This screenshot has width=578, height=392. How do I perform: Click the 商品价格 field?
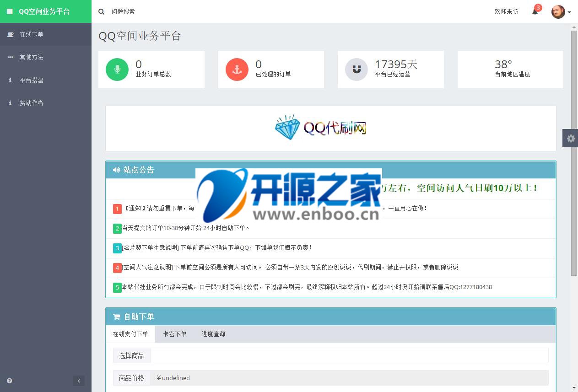(349, 378)
